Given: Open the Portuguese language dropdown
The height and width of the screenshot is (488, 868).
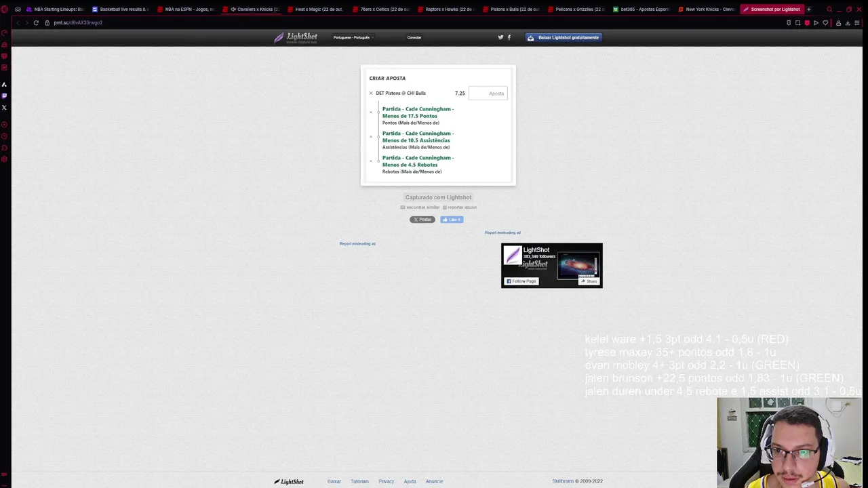Looking at the screenshot, I should pyautogui.click(x=353, y=37).
